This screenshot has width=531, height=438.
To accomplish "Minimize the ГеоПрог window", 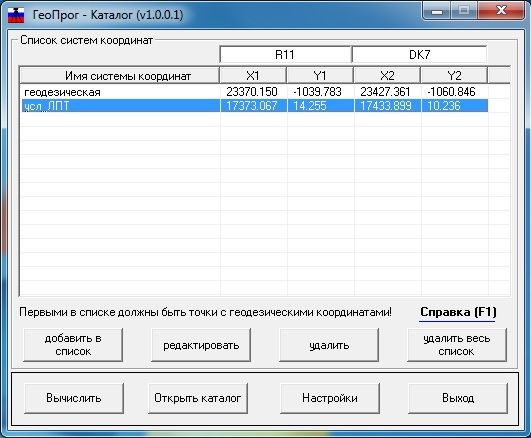I will 437,11.
